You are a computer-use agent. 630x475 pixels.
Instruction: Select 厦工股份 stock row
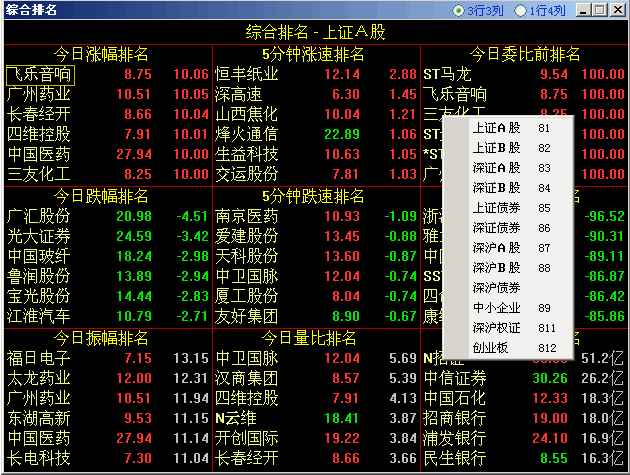(x=316, y=296)
